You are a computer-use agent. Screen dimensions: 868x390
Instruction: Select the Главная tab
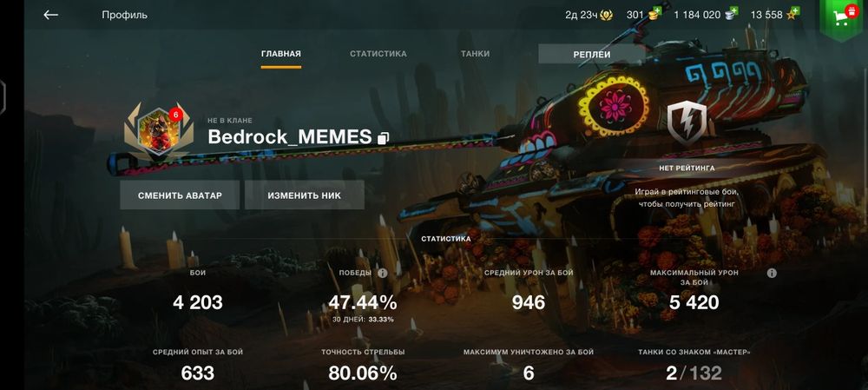pyautogui.click(x=281, y=54)
